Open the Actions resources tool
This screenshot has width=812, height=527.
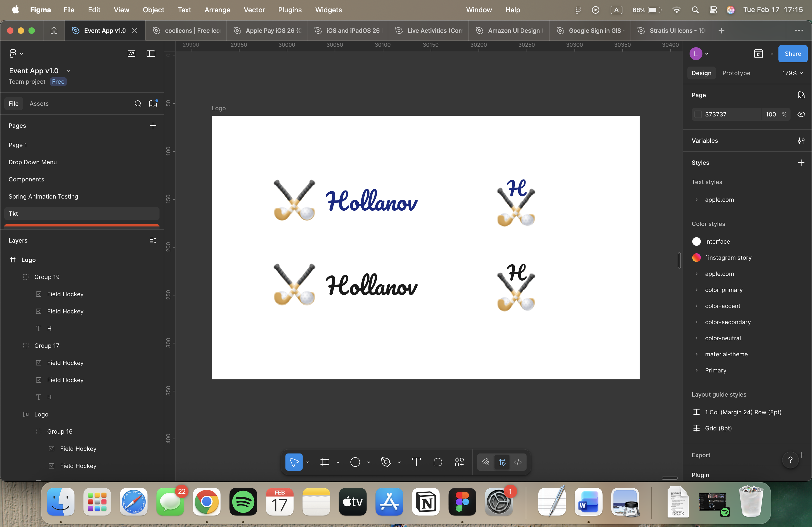coord(459,462)
